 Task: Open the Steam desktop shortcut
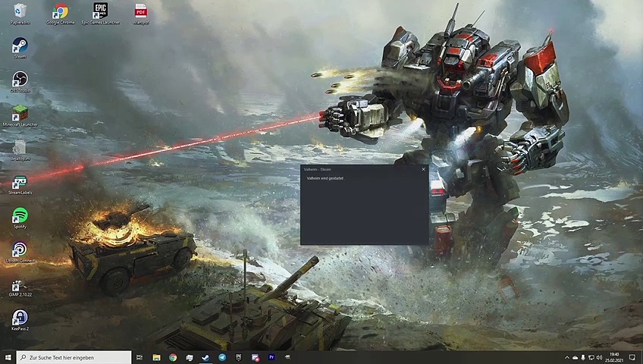pos(20,46)
